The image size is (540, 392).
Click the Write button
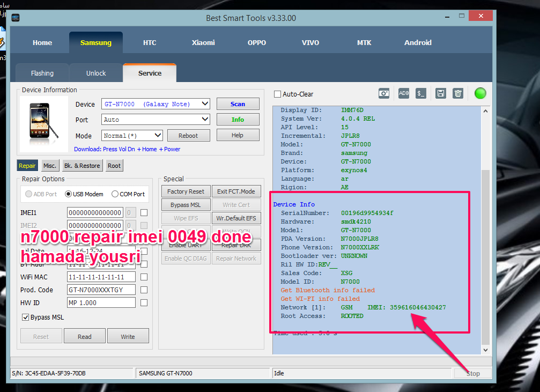coord(128,336)
